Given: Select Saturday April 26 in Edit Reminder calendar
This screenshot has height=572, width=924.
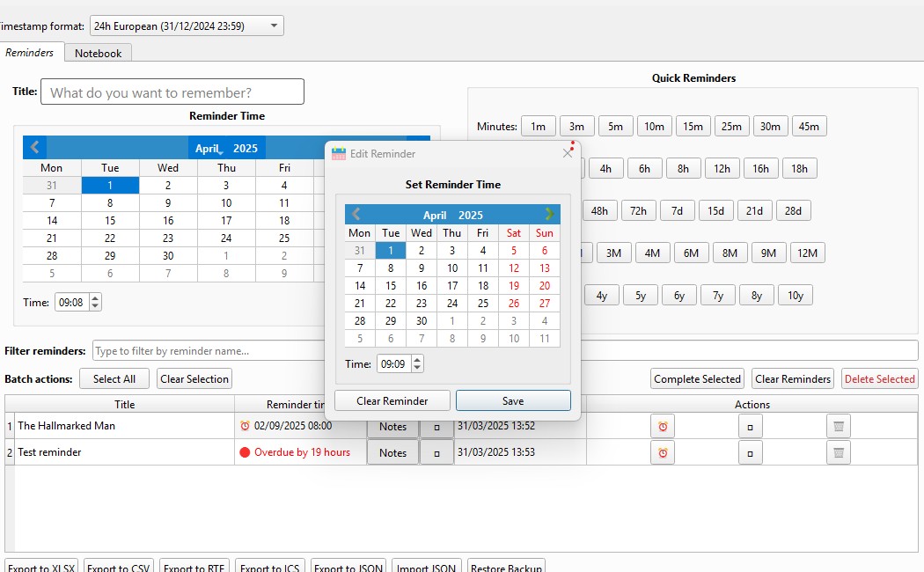Looking at the screenshot, I should (514, 304).
